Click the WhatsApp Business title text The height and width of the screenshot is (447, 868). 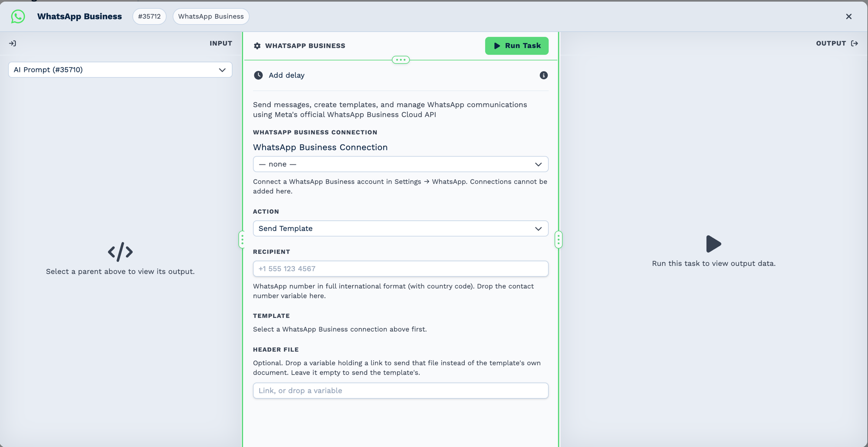pyautogui.click(x=79, y=16)
